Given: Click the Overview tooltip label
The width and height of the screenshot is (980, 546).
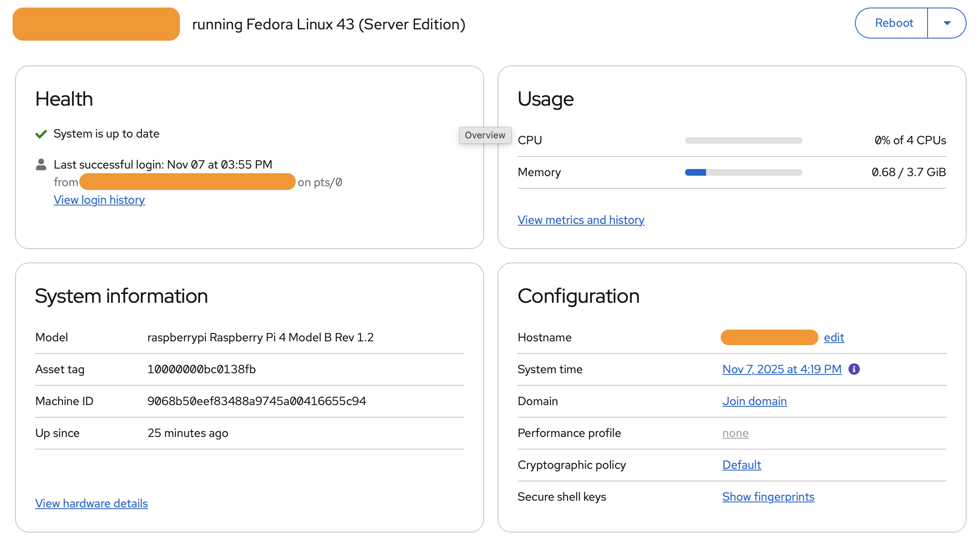Looking at the screenshot, I should pos(485,135).
